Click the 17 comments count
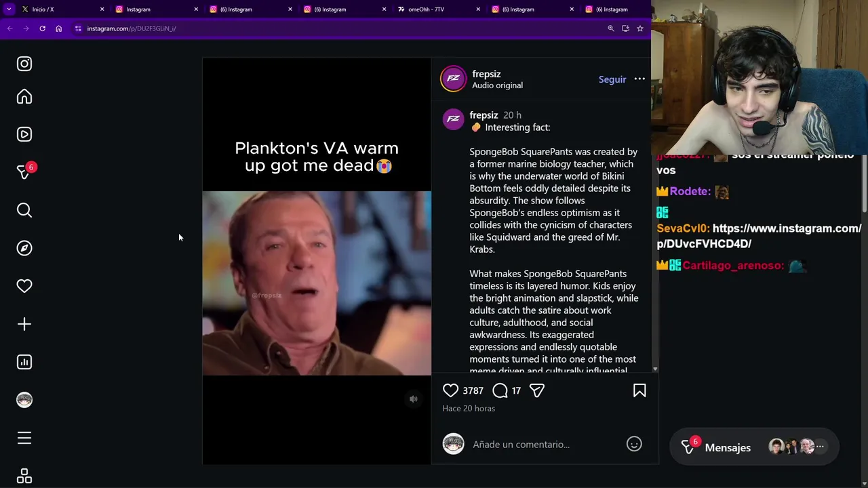The width and height of the screenshot is (868, 488). (516, 390)
